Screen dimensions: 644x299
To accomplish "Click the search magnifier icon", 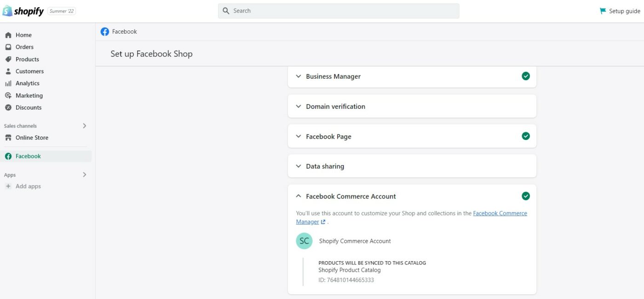I will tap(226, 11).
